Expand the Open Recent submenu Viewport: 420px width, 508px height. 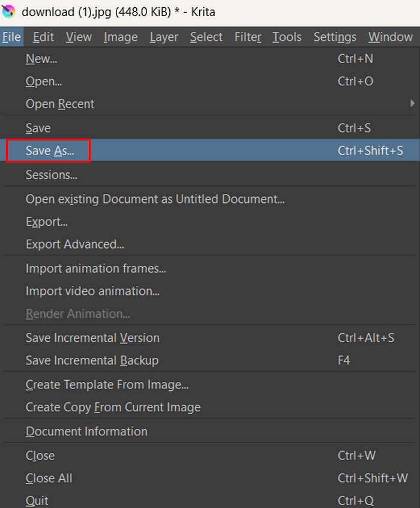210,104
